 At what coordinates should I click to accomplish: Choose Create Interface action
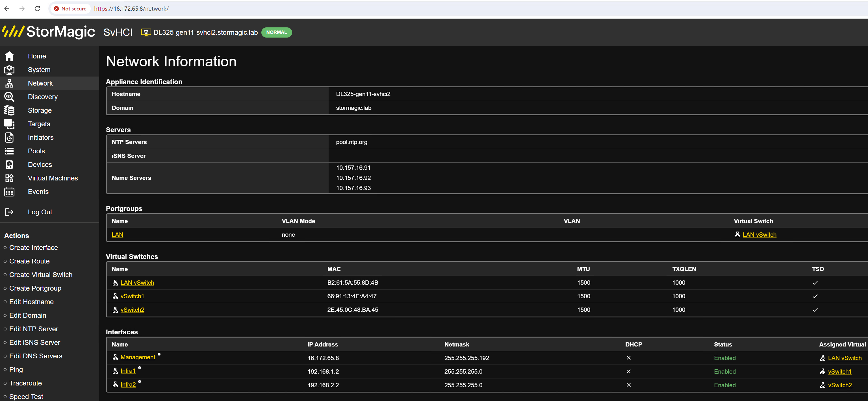coord(33,248)
